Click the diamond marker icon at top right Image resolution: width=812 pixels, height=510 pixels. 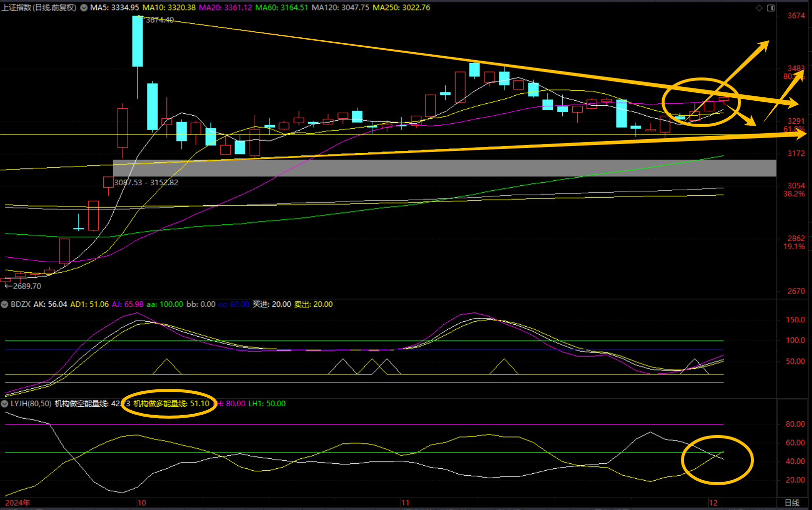759,8
